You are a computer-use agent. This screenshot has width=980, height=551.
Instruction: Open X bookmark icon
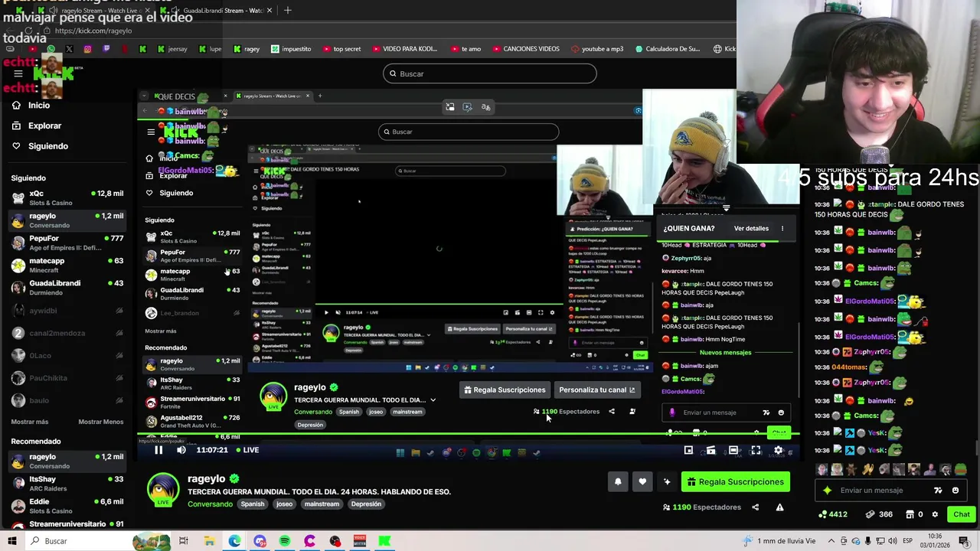pyautogui.click(x=69, y=49)
